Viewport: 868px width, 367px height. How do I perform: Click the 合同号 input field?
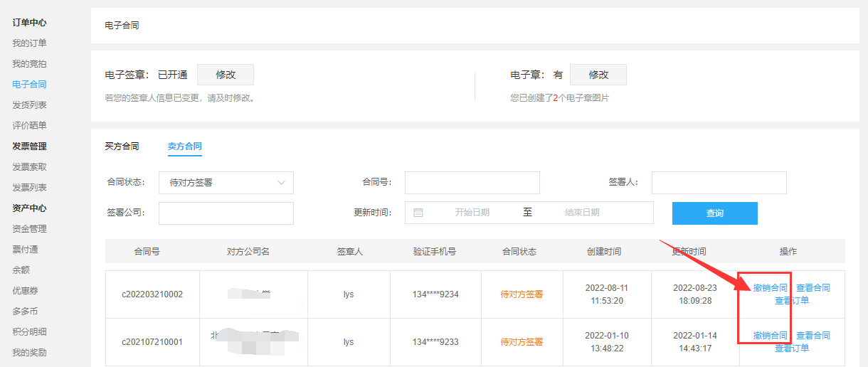coord(472,183)
